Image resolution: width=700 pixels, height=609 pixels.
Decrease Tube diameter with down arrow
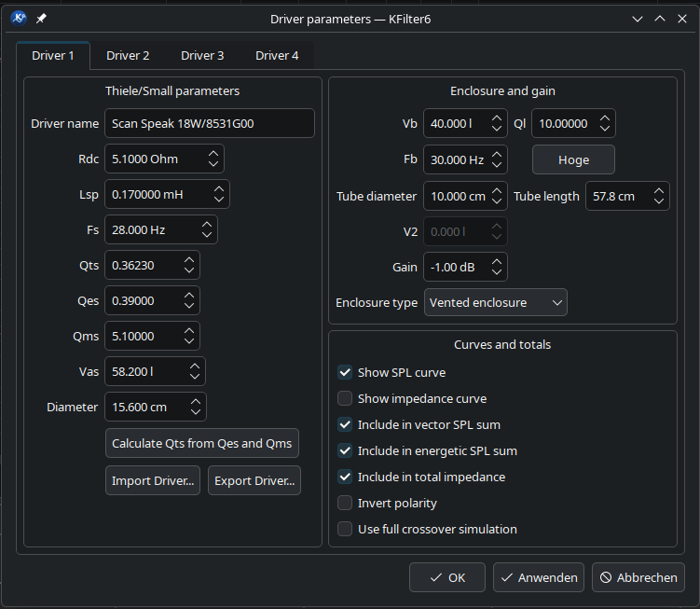(x=497, y=201)
